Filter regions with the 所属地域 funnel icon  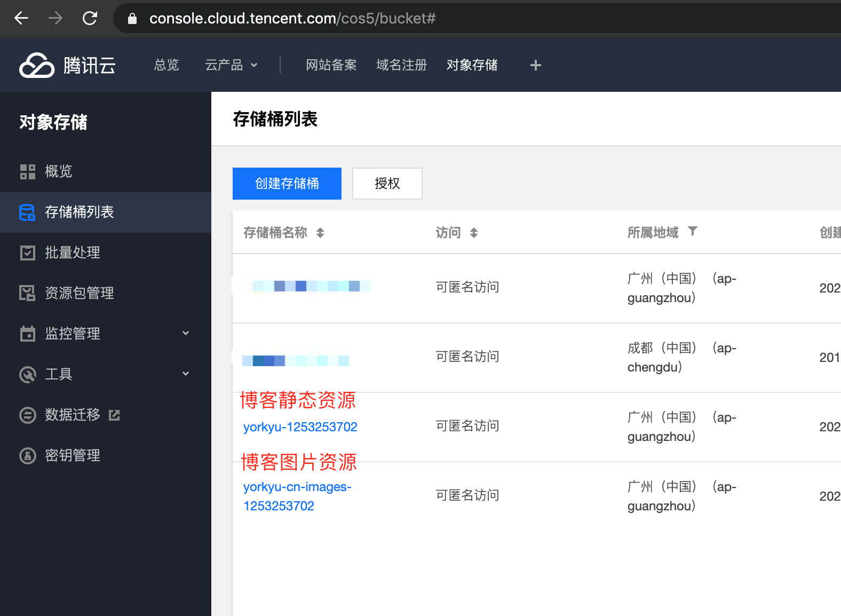[693, 231]
